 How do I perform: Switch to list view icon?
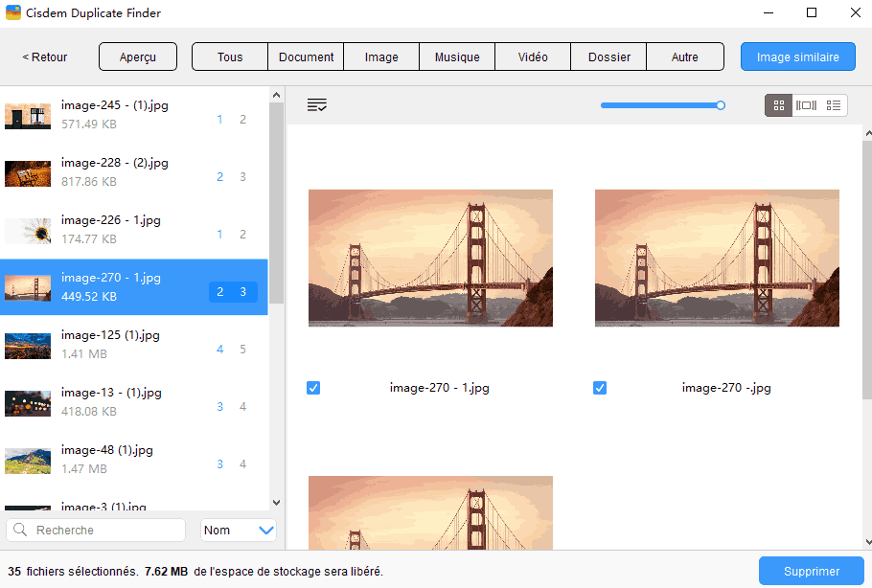(x=833, y=105)
